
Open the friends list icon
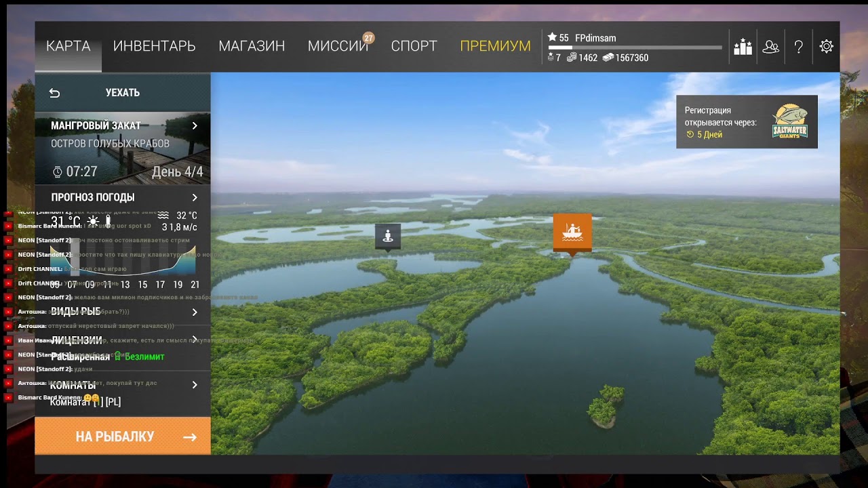tap(771, 47)
